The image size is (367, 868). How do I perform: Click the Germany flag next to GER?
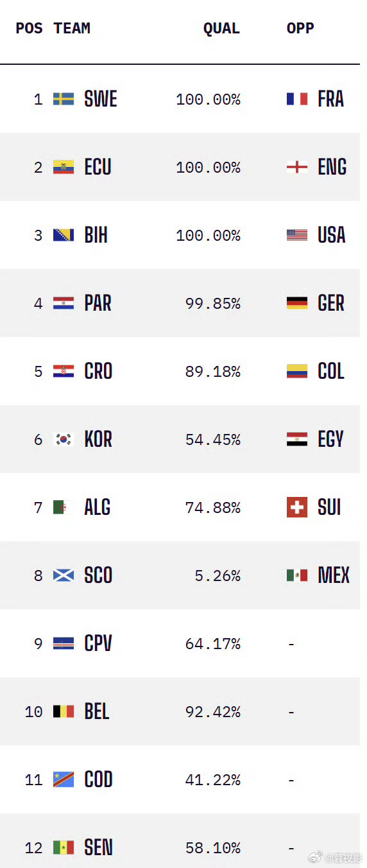(x=297, y=303)
